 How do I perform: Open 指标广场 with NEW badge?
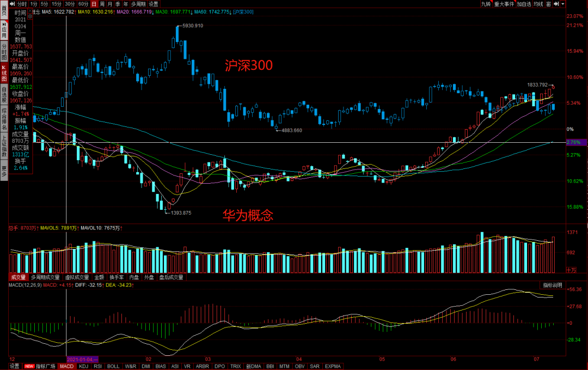(39, 366)
